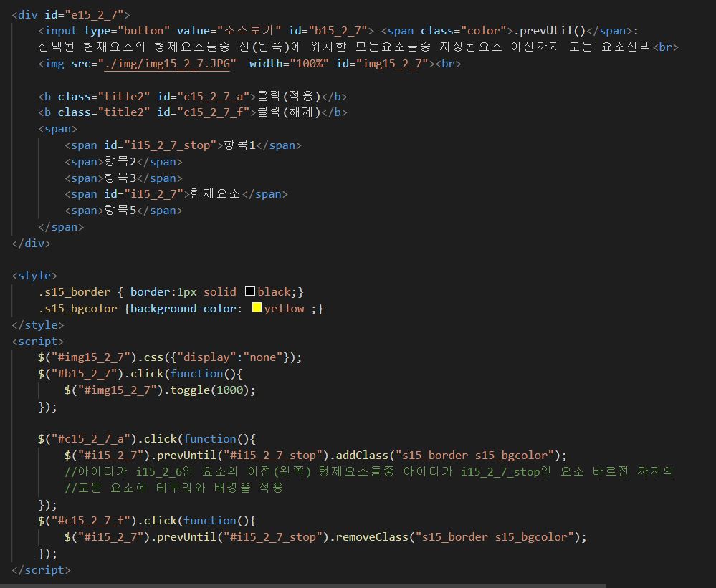Click the 항목2 span text
Image resolution: width=716 pixels, height=588 pixels.
(x=120, y=161)
